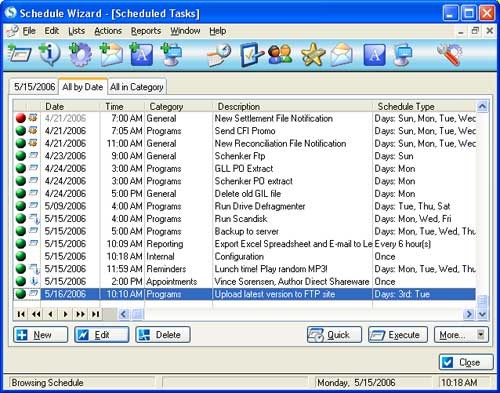Click the two people users toolbar icon
500x393 pixels.
[280, 54]
